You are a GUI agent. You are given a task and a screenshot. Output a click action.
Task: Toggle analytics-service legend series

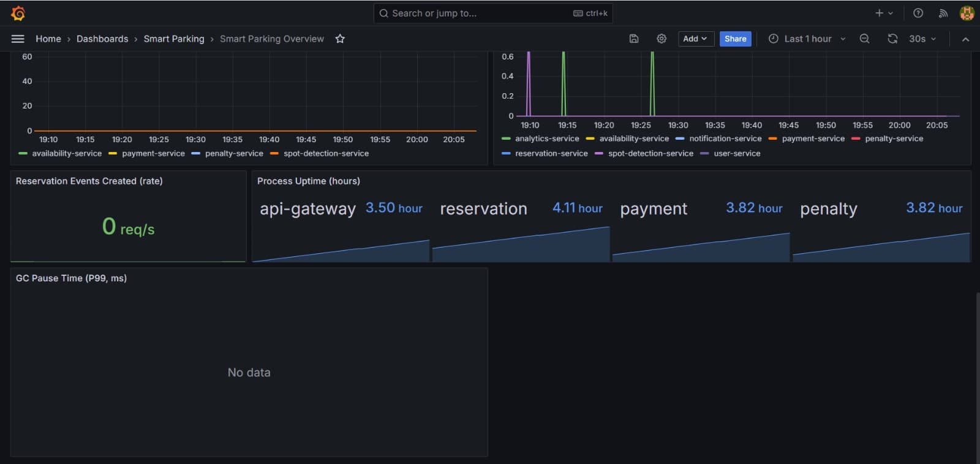click(546, 139)
